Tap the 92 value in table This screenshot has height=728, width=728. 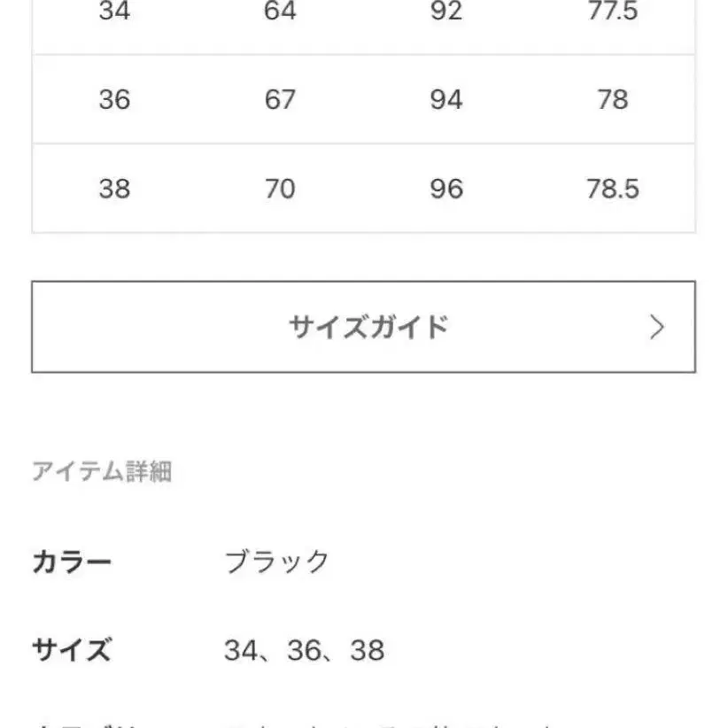point(446,12)
